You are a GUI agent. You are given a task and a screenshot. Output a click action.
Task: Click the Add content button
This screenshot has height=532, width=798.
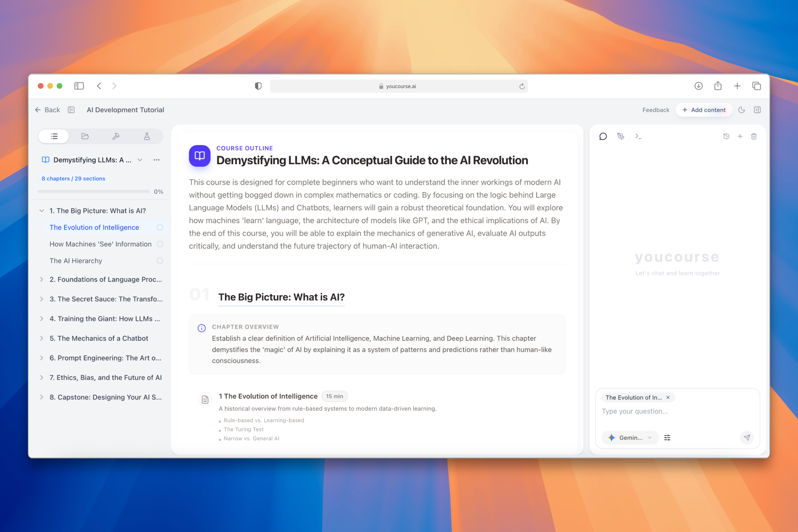click(704, 110)
